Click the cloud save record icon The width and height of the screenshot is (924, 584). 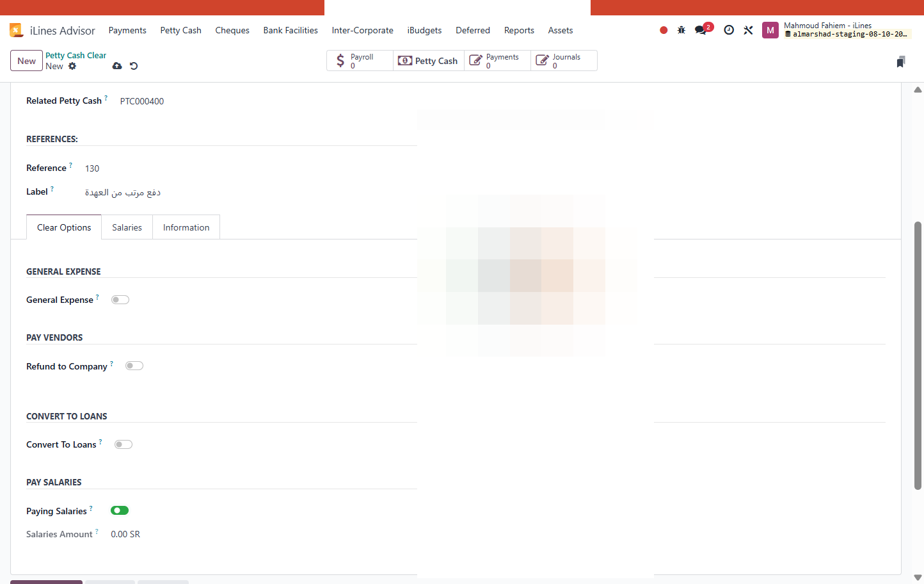pos(117,66)
